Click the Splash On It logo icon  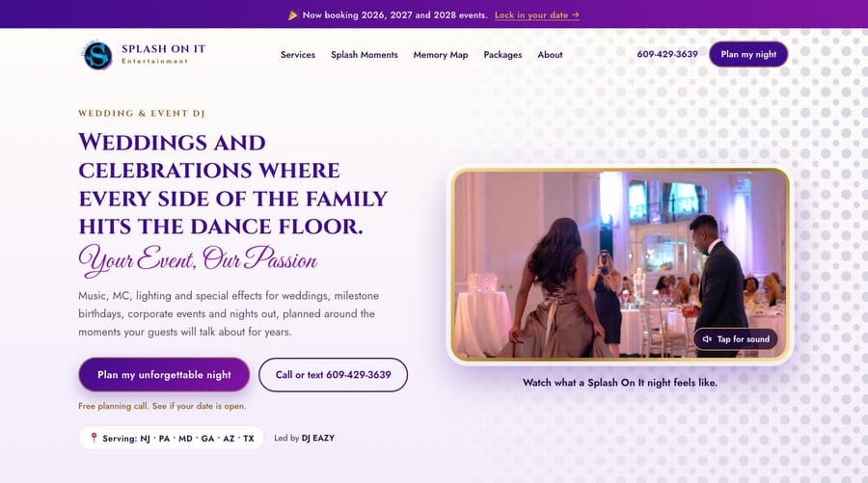98,55
